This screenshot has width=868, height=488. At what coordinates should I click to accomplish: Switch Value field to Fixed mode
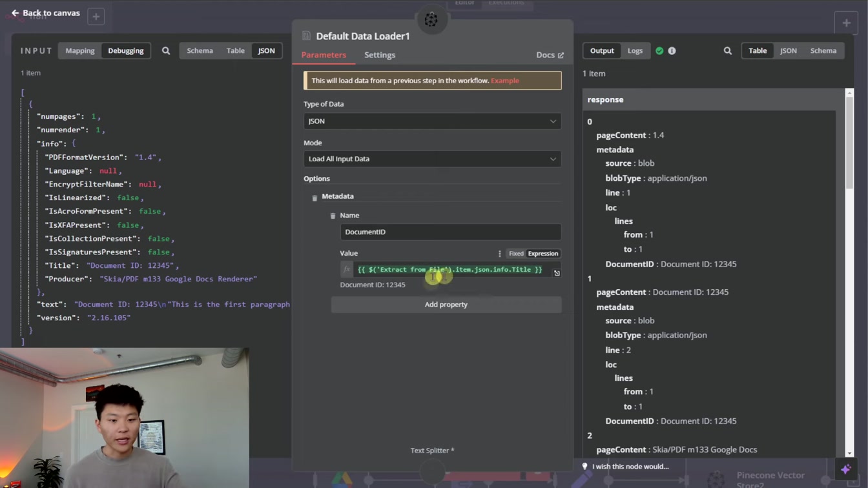pyautogui.click(x=516, y=254)
